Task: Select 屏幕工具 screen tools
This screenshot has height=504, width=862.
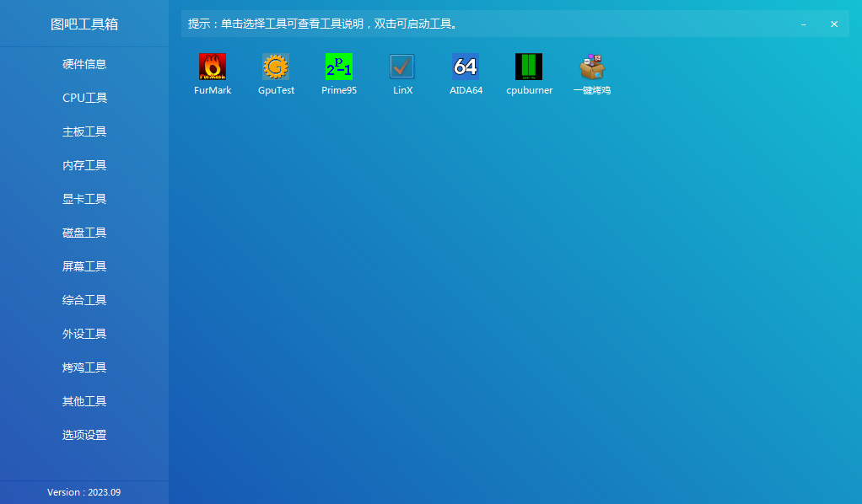Action: pyautogui.click(x=84, y=266)
